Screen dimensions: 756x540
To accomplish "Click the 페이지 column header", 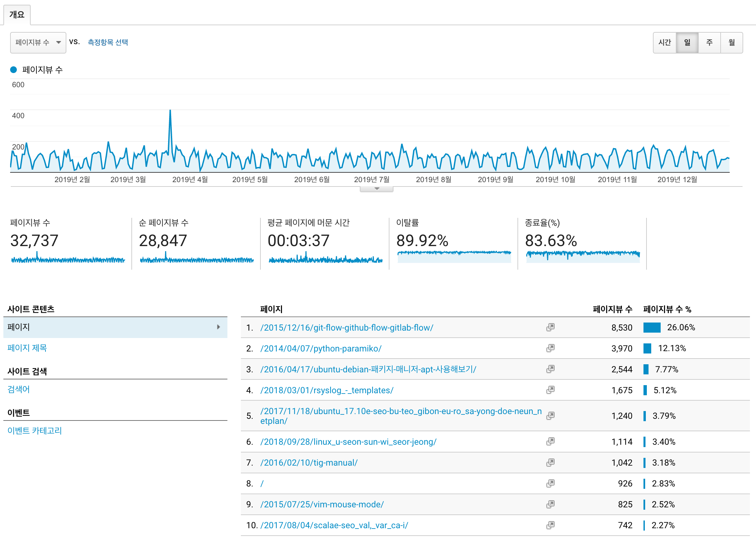I will coord(271,309).
